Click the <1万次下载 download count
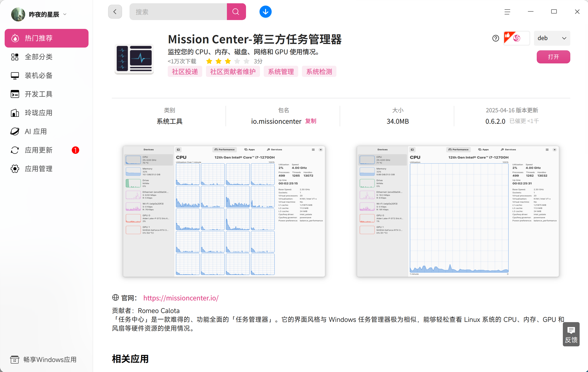 point(182,61)
